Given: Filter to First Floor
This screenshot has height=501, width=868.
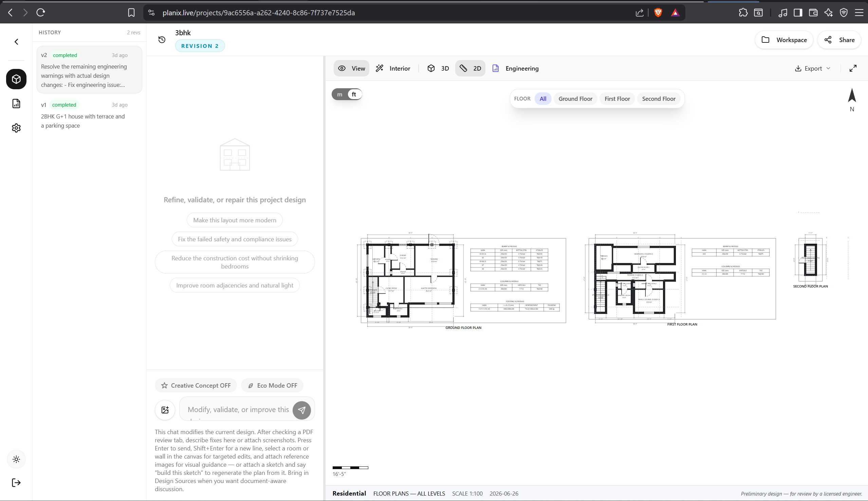Looking at the screenshot, I should 617,99.
